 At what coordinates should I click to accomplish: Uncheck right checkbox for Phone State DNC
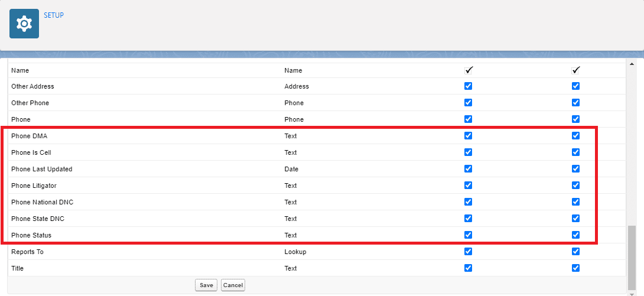click(x=576, y=218)
